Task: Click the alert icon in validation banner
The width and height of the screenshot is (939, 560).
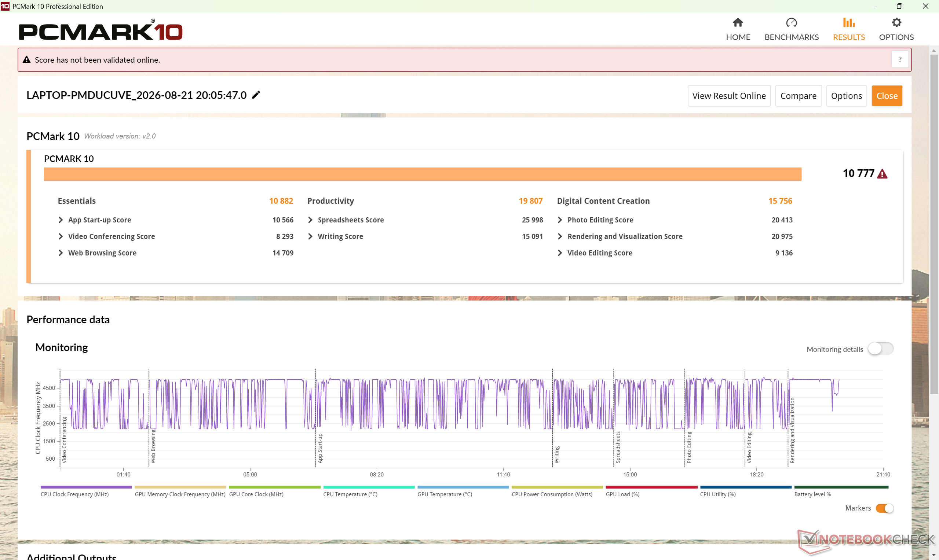Action: point(26,60)
